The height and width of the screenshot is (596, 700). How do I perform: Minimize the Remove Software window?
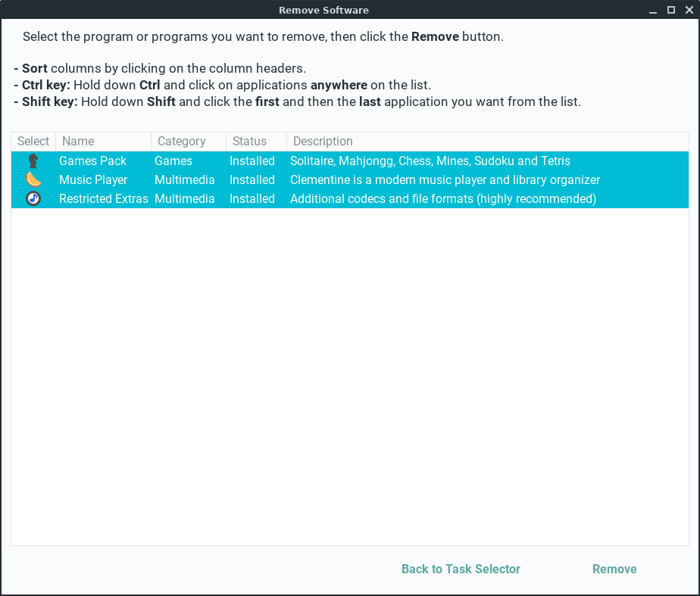coord(653,10)
